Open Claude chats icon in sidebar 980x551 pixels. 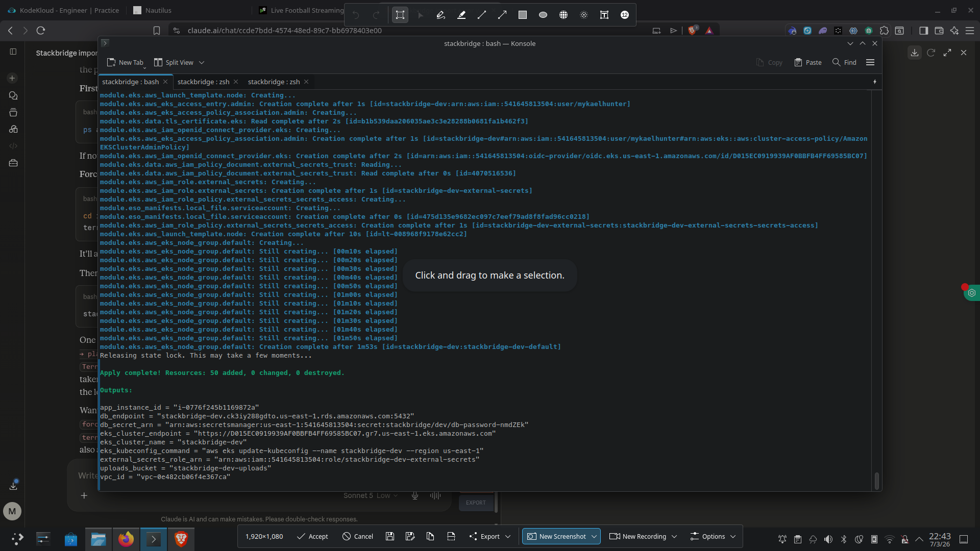pyautogui.click(x=13, y=95)
